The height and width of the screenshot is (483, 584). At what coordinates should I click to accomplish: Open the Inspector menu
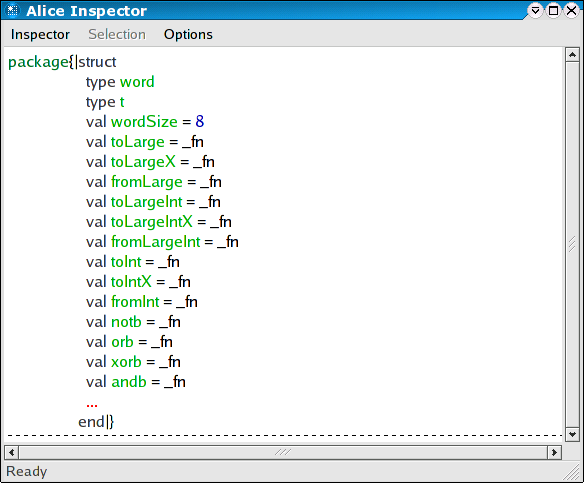[x=40, y=34]
